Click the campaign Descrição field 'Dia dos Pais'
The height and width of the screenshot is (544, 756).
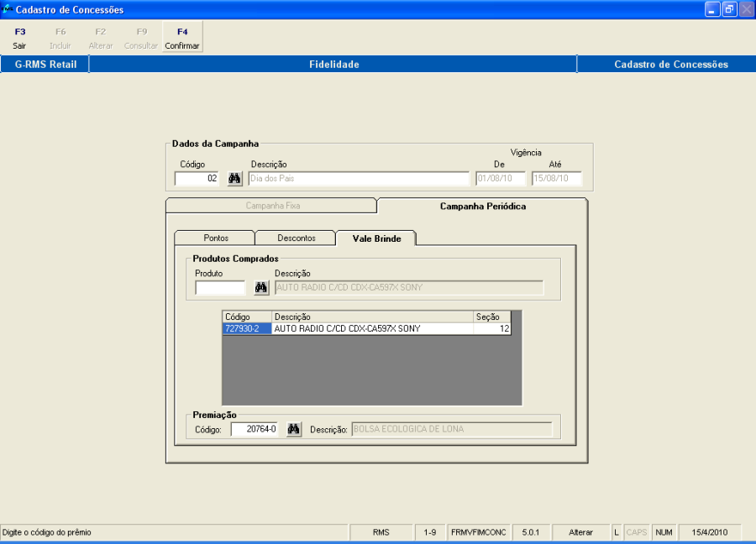tap(359, 178)
